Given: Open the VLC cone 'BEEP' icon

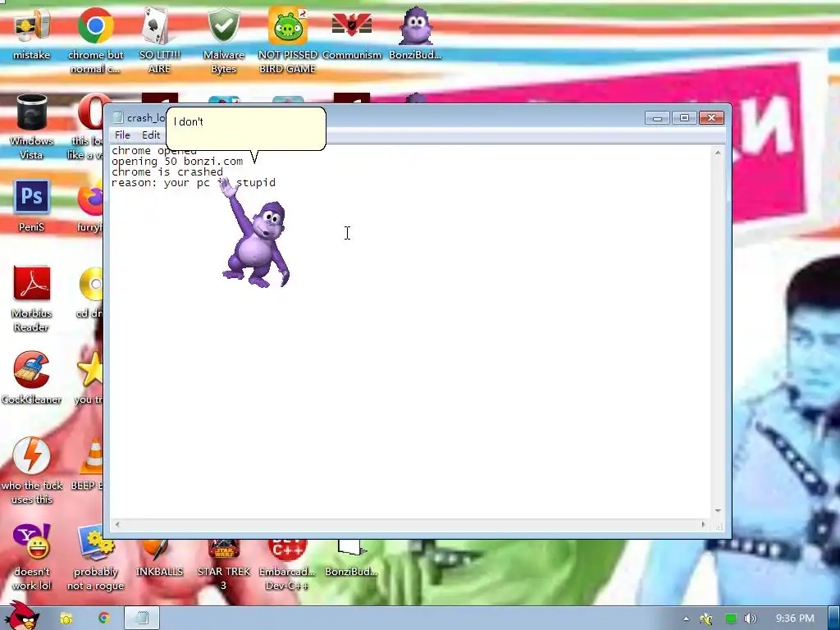Looking at the screenshot, I should click(x=90, y=464).
